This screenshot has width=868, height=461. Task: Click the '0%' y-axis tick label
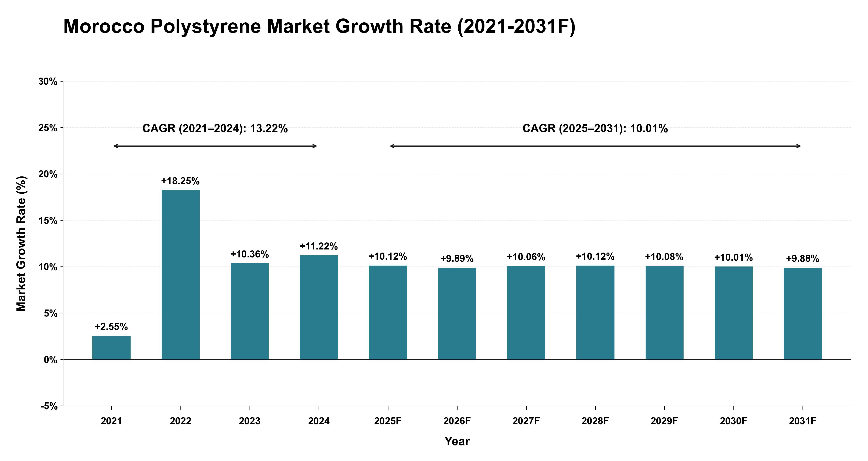[51, 360]
